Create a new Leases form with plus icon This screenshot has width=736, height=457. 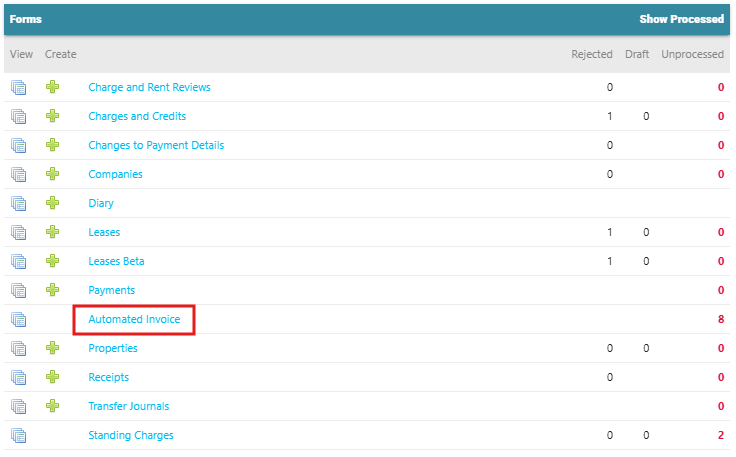pos(53,232)
